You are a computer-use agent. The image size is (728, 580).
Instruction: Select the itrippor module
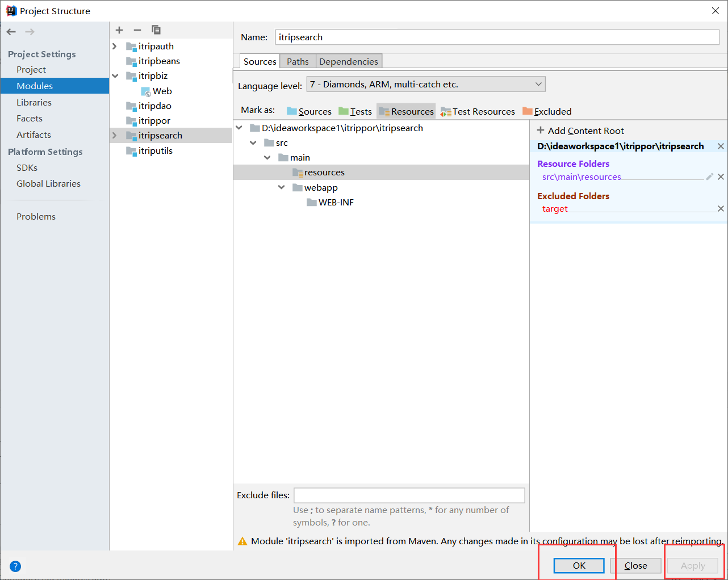[154, 121]
